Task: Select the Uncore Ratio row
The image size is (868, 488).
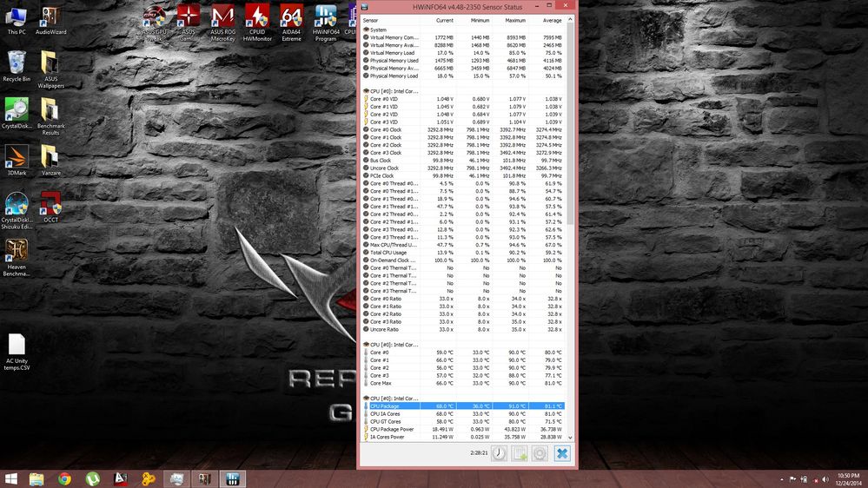Action: [x=463, y=329]
